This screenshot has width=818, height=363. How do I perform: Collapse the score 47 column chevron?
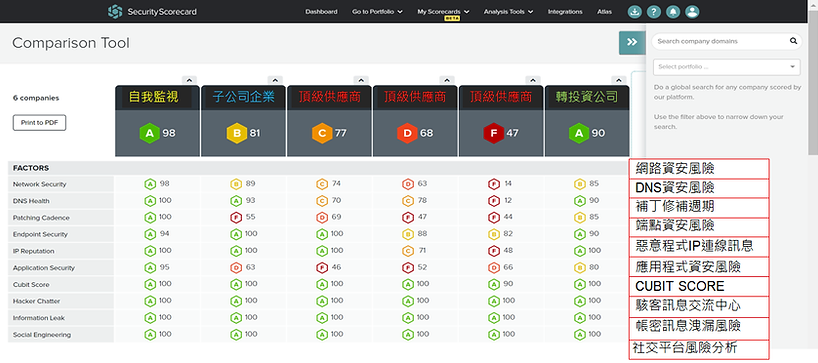point(533,80)
